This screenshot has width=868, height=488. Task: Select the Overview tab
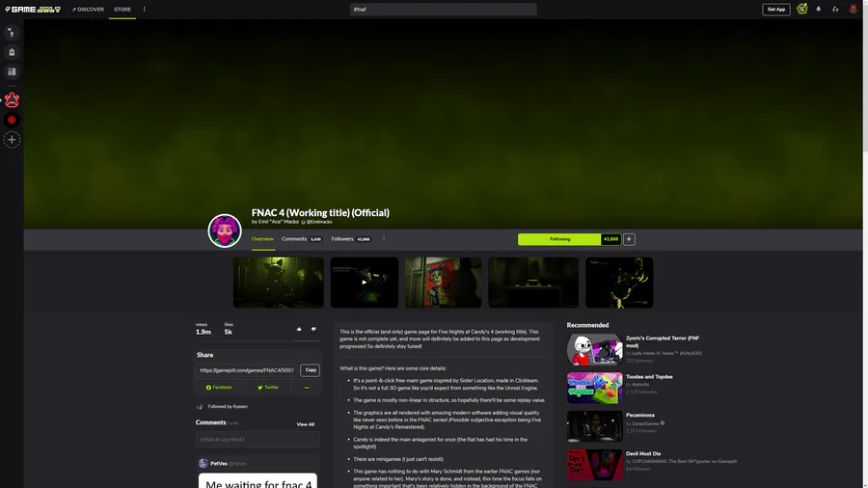point(262,239)
